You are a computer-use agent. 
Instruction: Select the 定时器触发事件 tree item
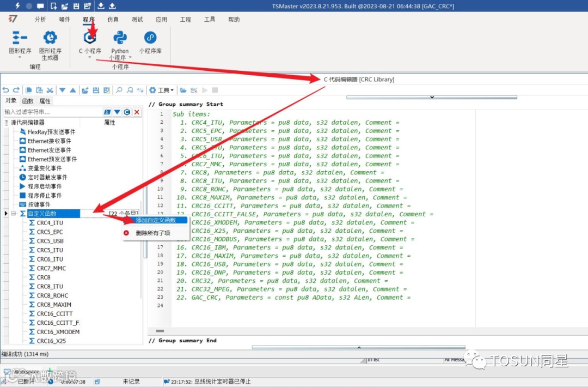tap(47, 178)
